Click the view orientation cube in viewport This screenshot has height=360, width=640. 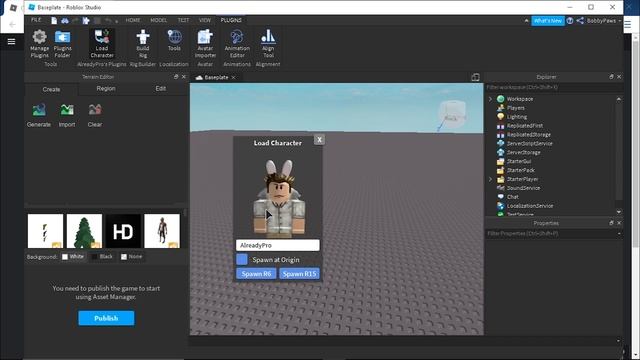pos(452,115)
